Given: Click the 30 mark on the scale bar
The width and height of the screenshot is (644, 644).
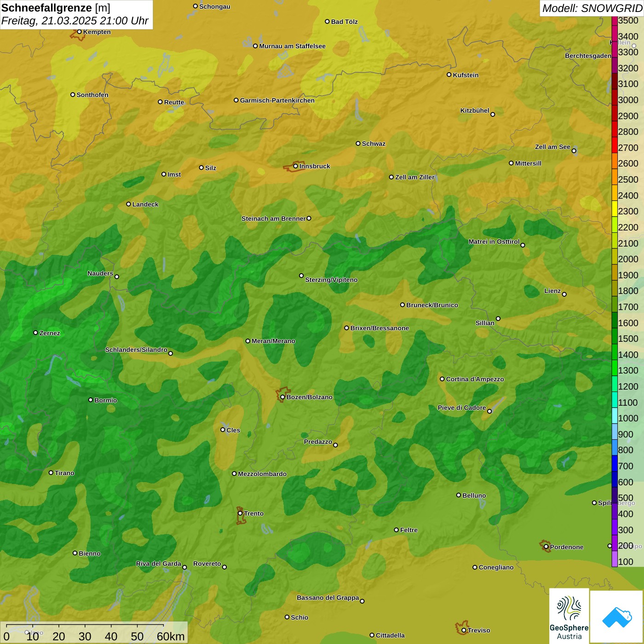Looking at the screenshot, I should tap(85, 636).
